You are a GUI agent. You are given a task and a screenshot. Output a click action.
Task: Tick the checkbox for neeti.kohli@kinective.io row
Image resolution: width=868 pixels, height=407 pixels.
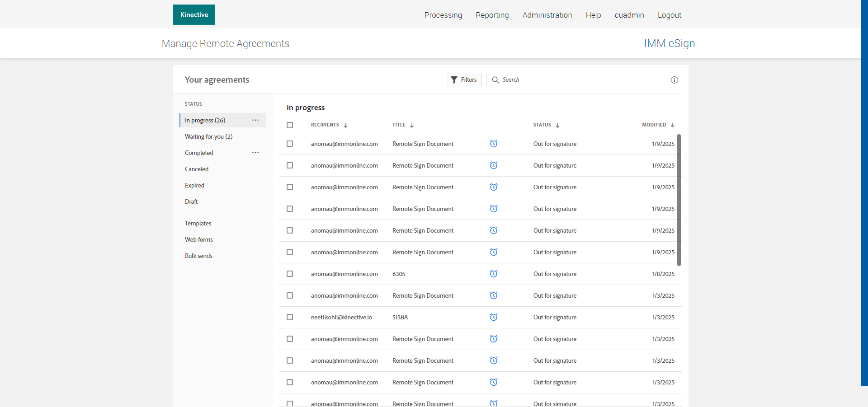tap(290, 317)
